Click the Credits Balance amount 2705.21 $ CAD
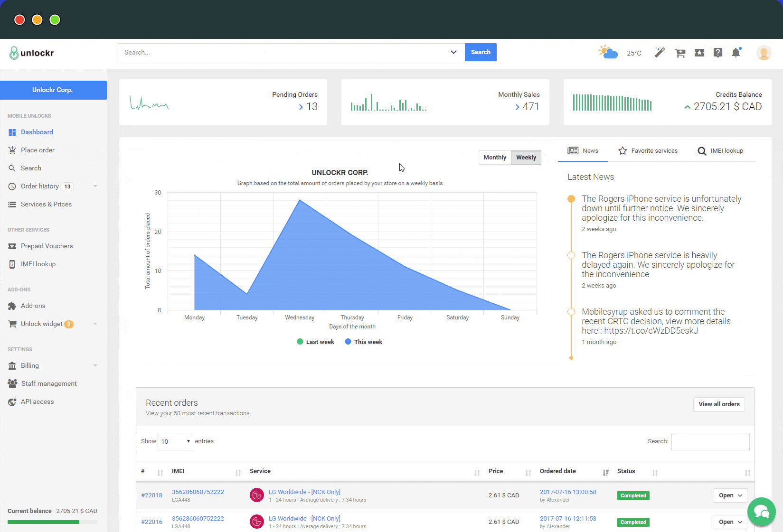Viewport: 783px width, 532px height. (727, 107)
